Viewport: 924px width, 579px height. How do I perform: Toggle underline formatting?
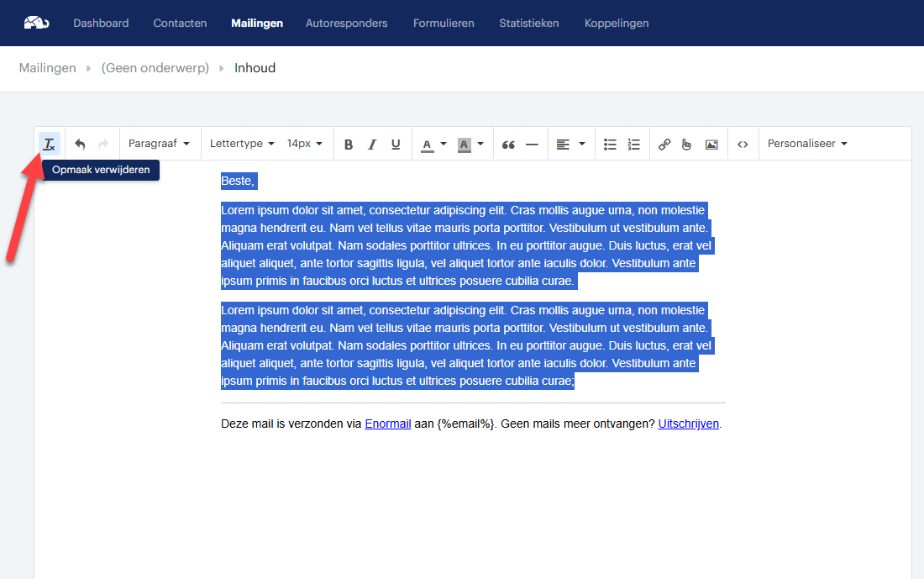tap(396, 144)
